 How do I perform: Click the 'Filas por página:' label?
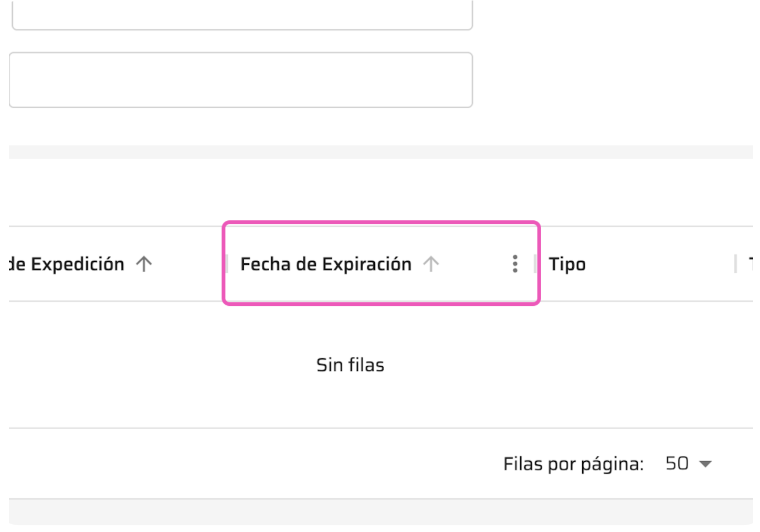(573, 464)
